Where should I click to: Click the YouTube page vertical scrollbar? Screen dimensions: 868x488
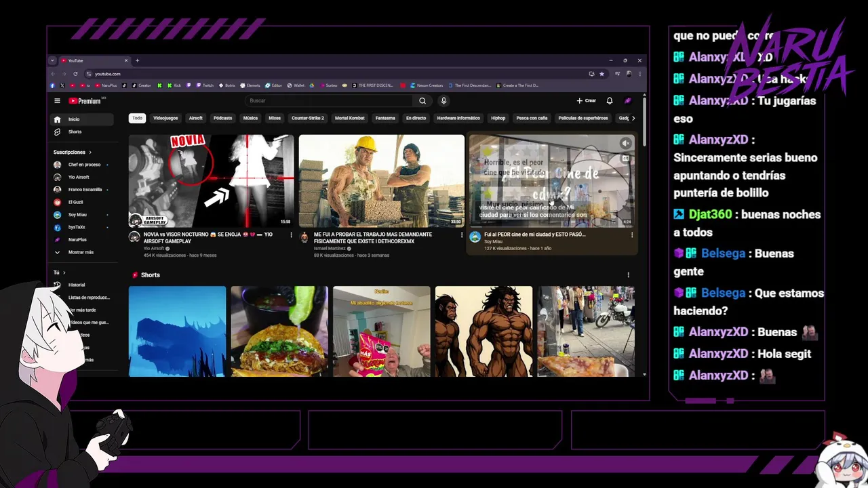pyautogui.click(x=644, y=121)
